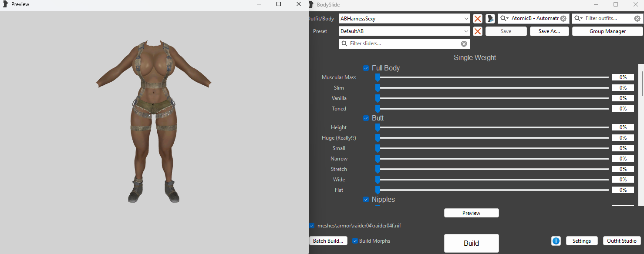This screenshot has width=644, height=254.
Task: Click the Preview window title icon
Action: click(5, 4)
